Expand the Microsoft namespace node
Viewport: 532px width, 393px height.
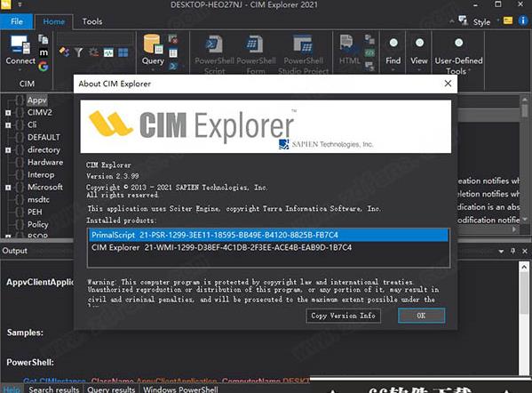[8, 188]
